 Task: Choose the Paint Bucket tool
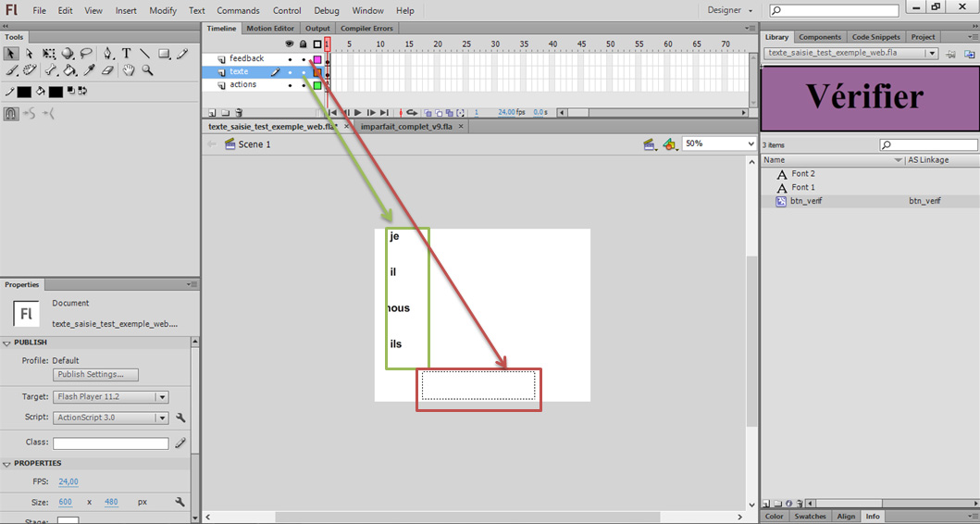tap(69, 70)
